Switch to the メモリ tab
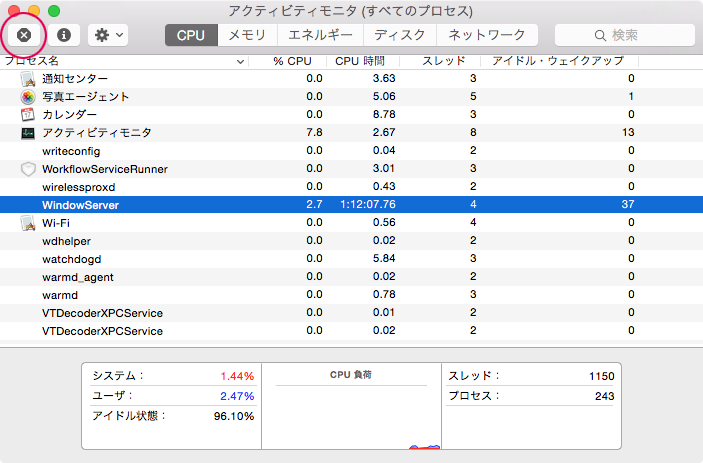Screen dimensions: 703x463 click(x=247, y=35)
